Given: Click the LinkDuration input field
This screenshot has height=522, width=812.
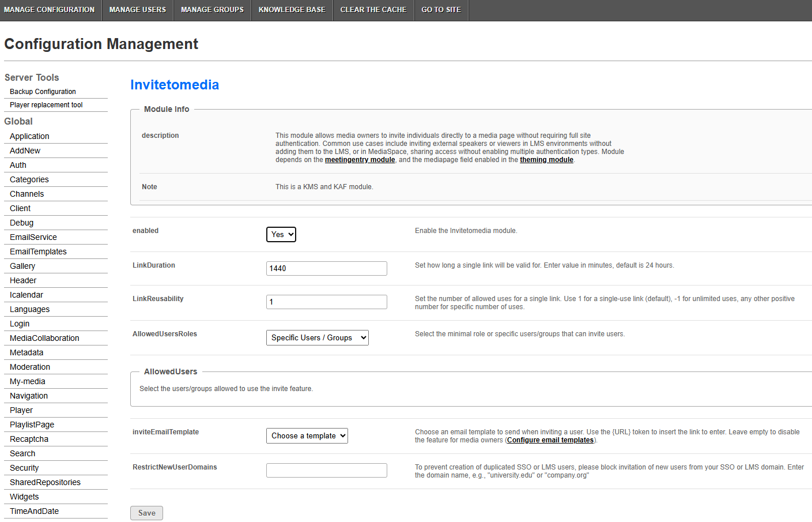Looking at the screenshot, I should 327,268.
